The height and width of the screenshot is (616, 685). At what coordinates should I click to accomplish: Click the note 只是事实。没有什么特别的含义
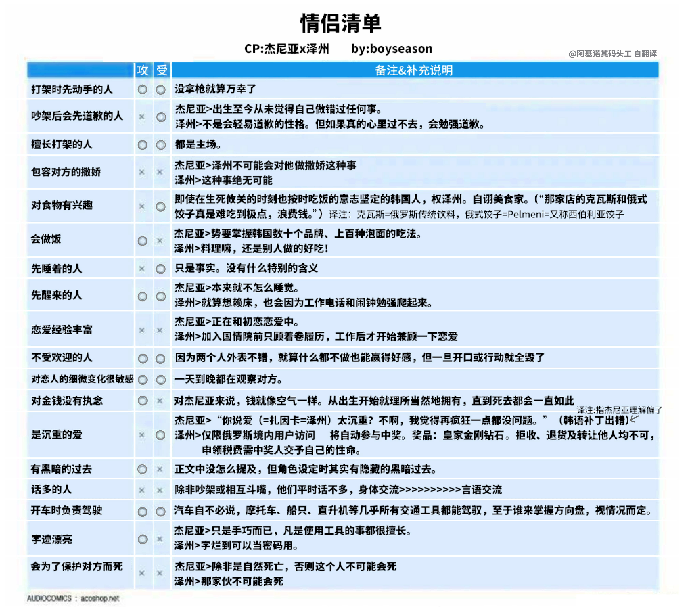tap(246, 268)
